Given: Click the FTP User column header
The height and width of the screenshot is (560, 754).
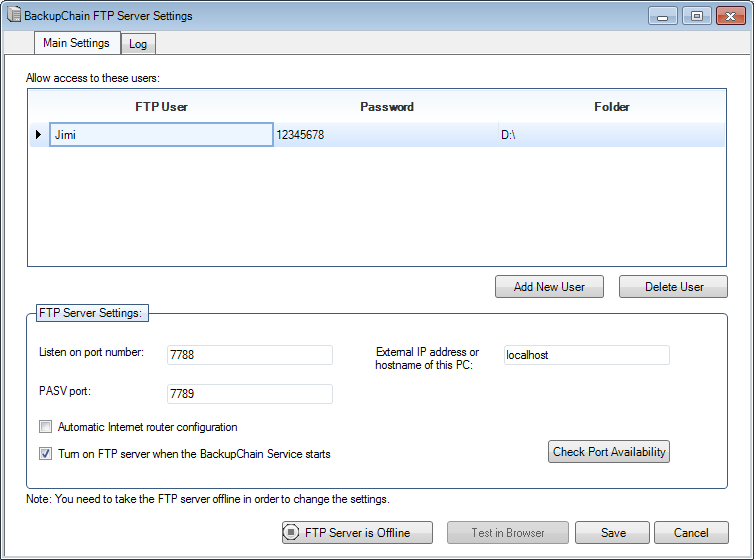Looking at the screenshot, I should point(161,107).
